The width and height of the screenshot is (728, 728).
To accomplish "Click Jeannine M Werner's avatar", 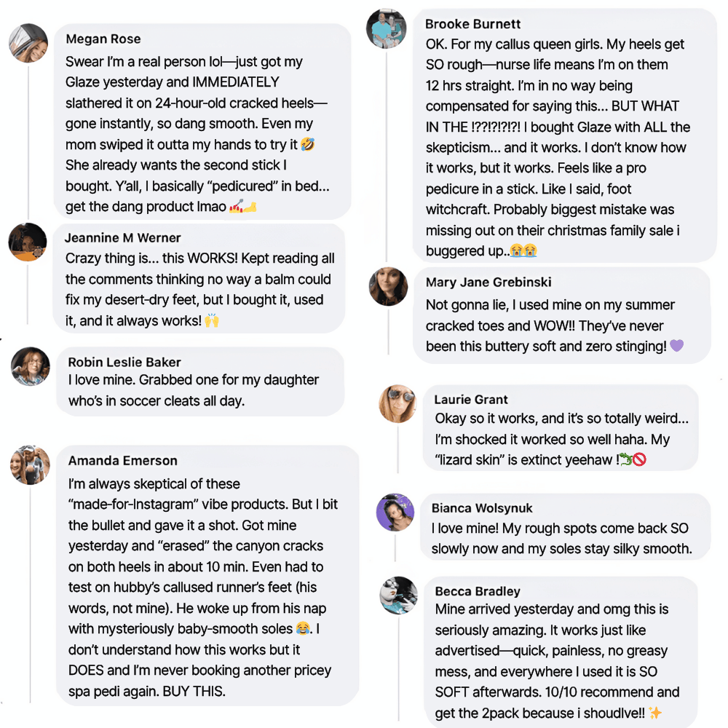I will pos(28,242).
